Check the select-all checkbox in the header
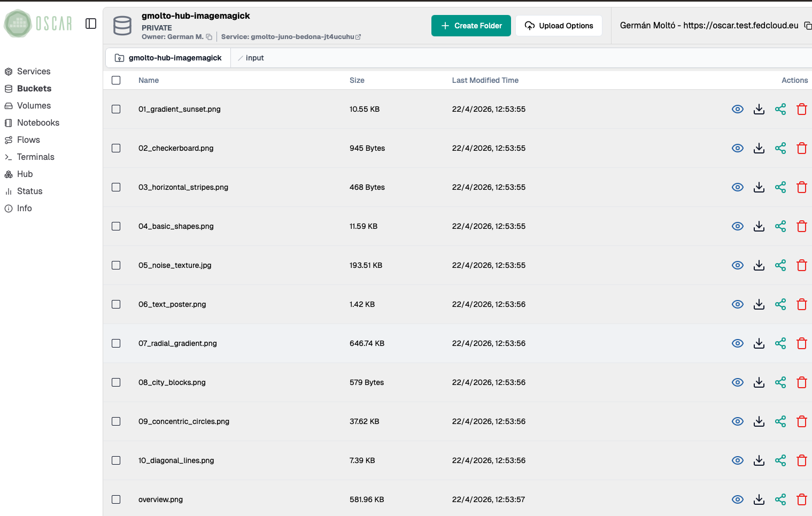The height and width of the screenshot is (516, 812). coord(116,80)
